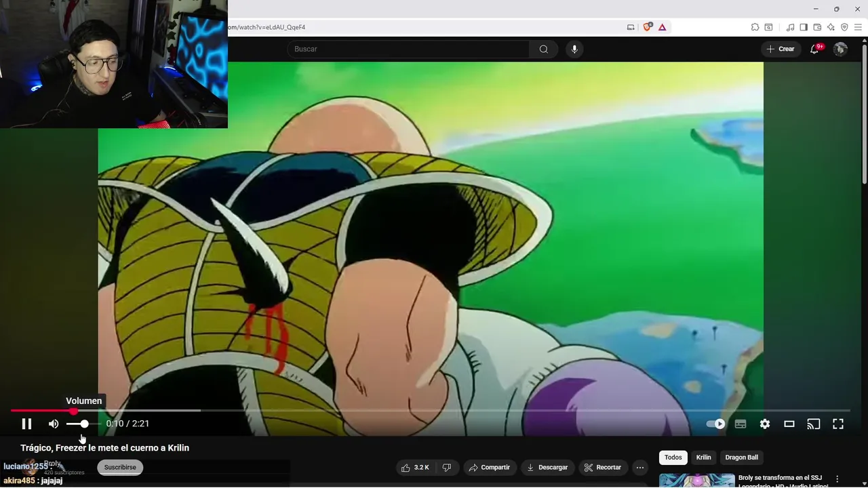Toggle the subtitles button
868x488 pixels.
point(741,424)
